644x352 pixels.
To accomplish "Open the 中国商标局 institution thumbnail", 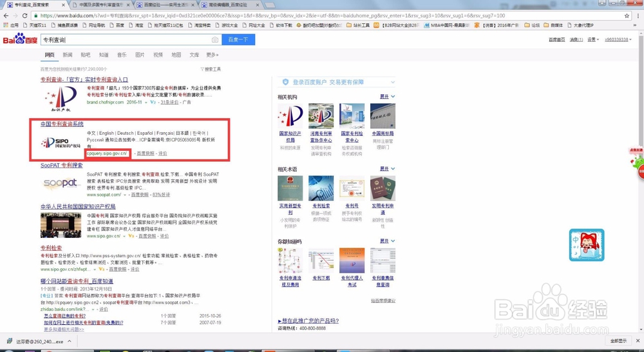I will pos(383,116).
